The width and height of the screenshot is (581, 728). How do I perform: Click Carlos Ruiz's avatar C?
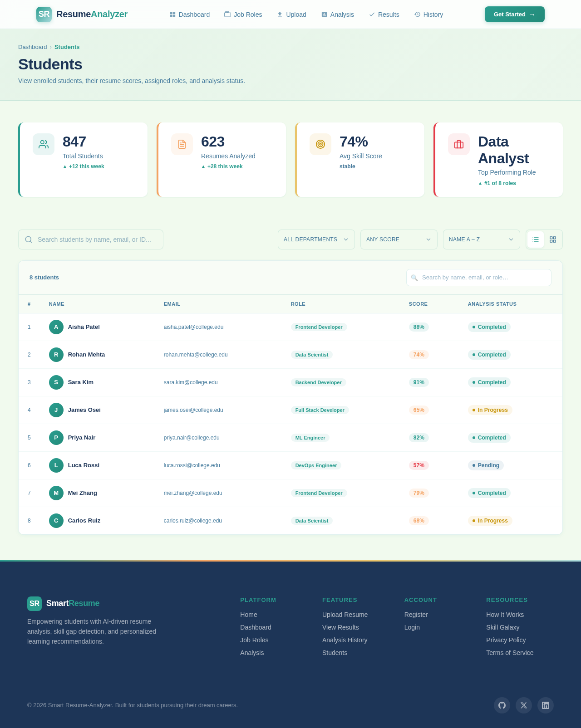pos(56,521)
